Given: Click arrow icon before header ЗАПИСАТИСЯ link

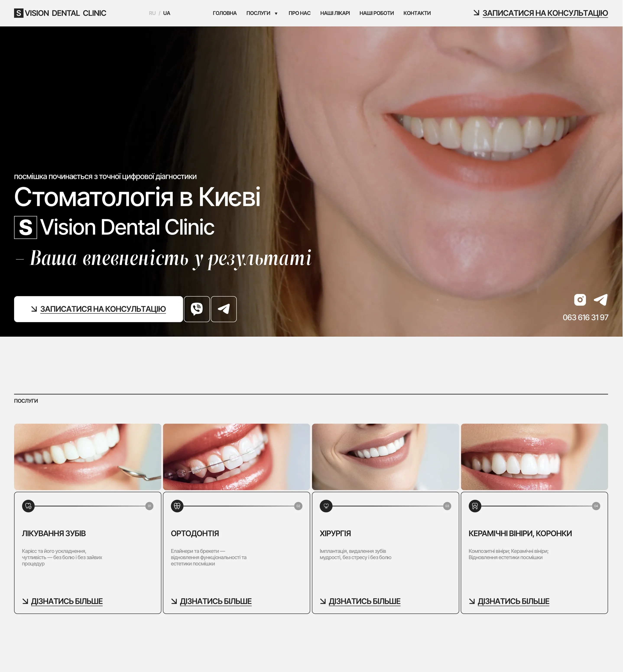Looking at the screenshot, I should pyautogui.click(x=476, y=13).
